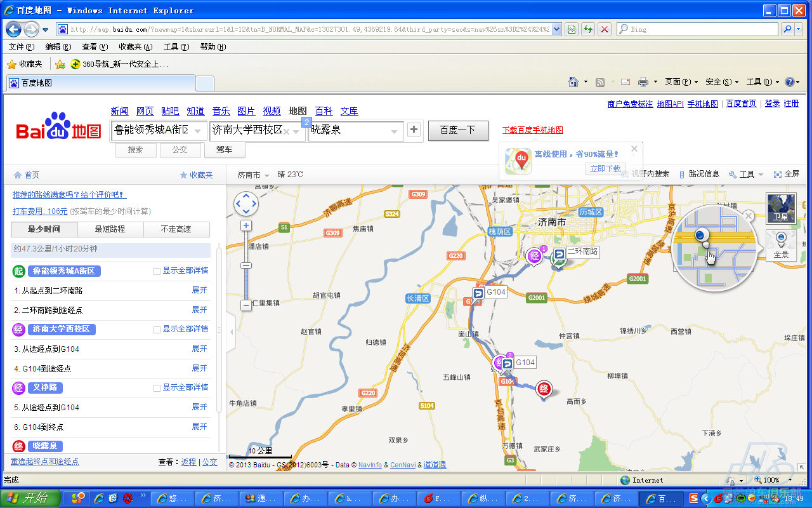Click the IE back navigation button

(x=13, y=29)
